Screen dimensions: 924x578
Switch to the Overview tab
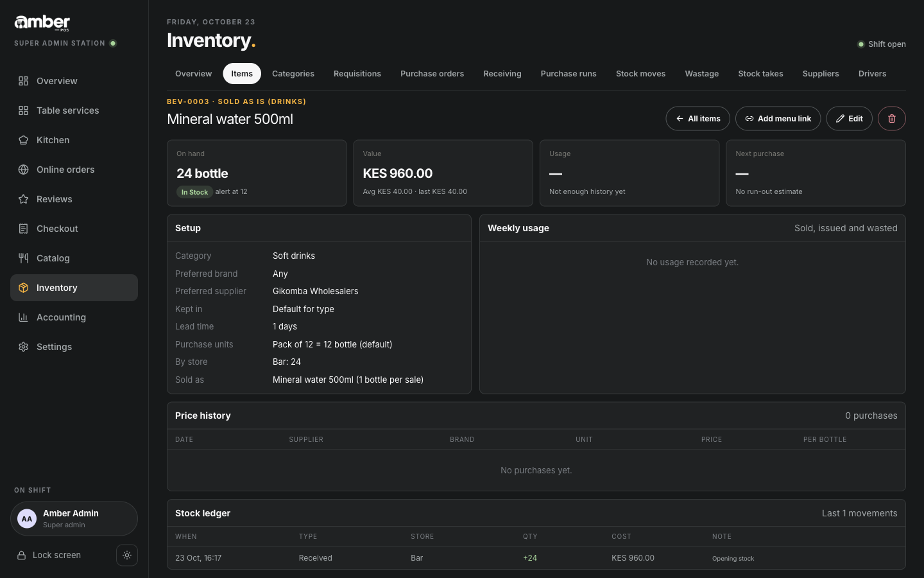click(x=193, y=74)
